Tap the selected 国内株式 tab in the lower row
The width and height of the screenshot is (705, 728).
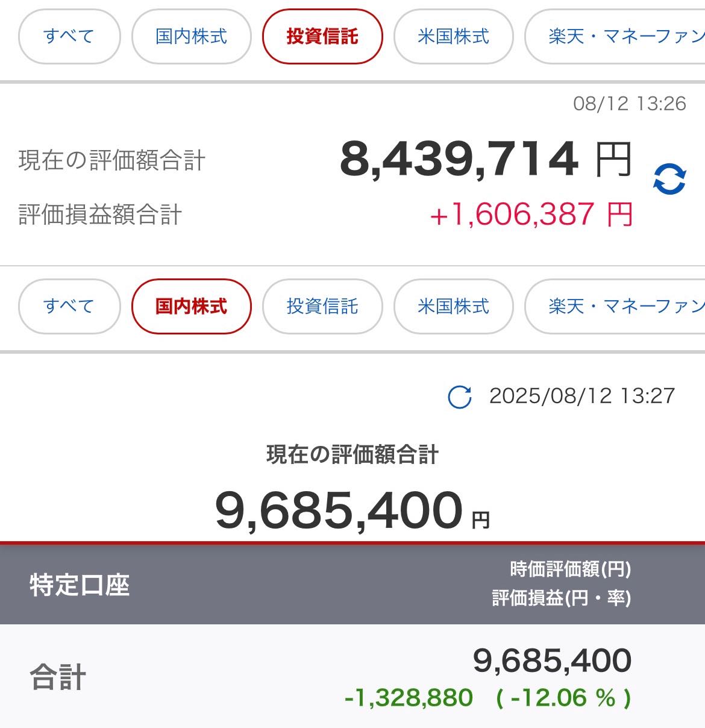point(191,306)
